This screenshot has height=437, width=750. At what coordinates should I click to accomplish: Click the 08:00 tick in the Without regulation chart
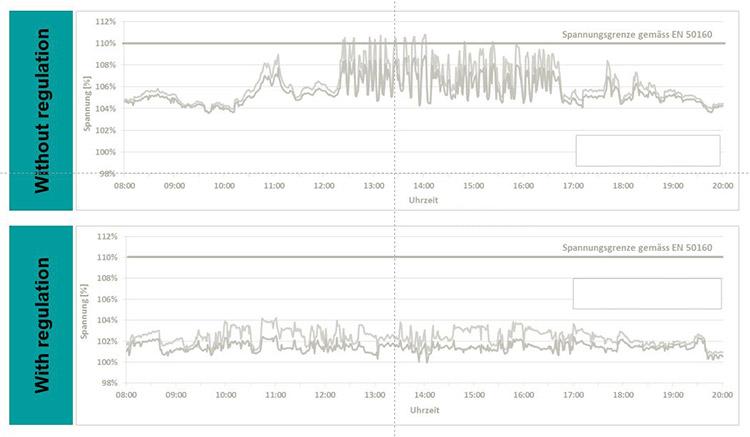tap(125, 186)
